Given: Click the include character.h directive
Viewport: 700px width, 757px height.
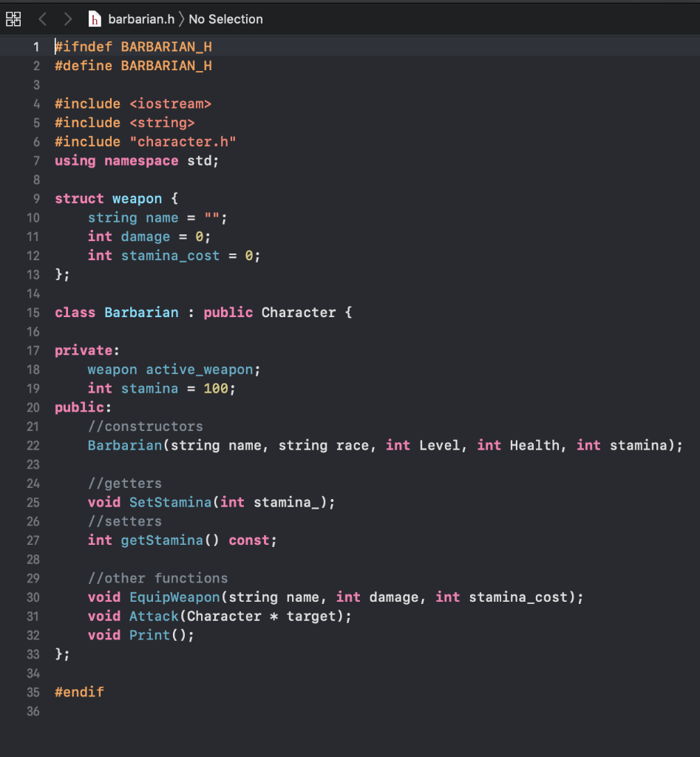Looking at the screenshot, I should click(x=145, y=141).
